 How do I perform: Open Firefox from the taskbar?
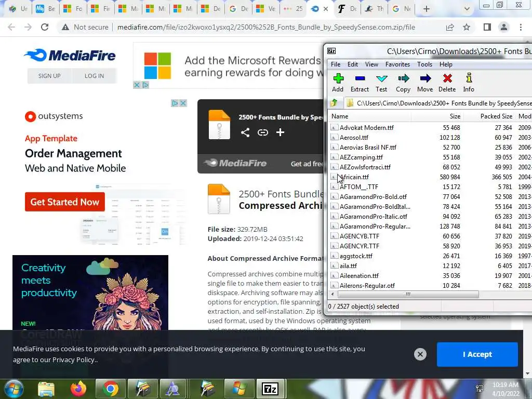78,389
